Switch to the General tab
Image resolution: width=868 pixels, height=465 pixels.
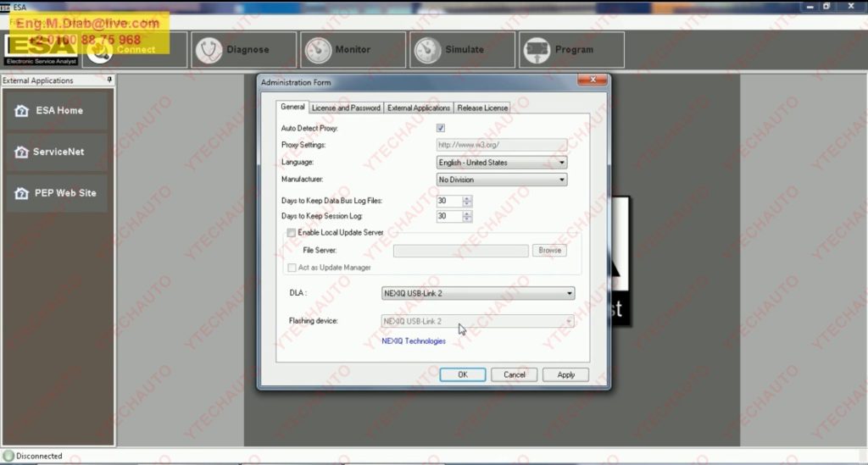292,108
